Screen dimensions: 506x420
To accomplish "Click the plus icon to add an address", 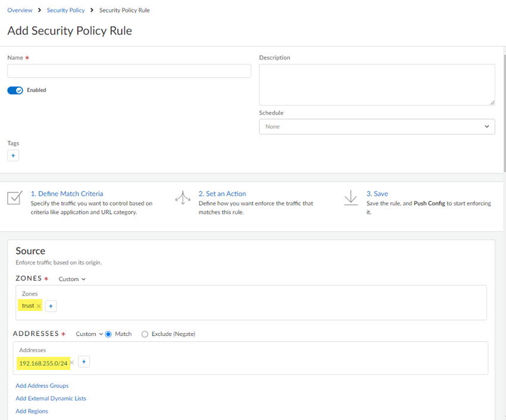I will pos(84,362).
